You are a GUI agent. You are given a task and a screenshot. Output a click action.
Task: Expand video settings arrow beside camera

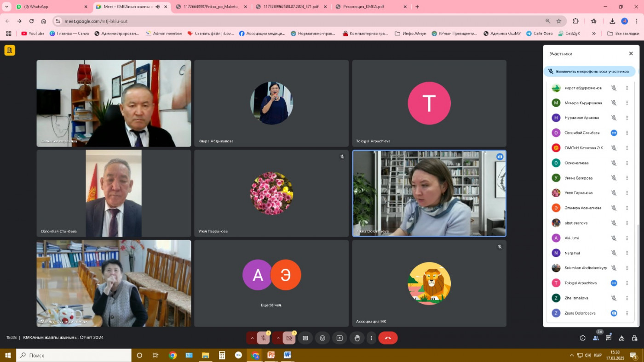(277, 338)
